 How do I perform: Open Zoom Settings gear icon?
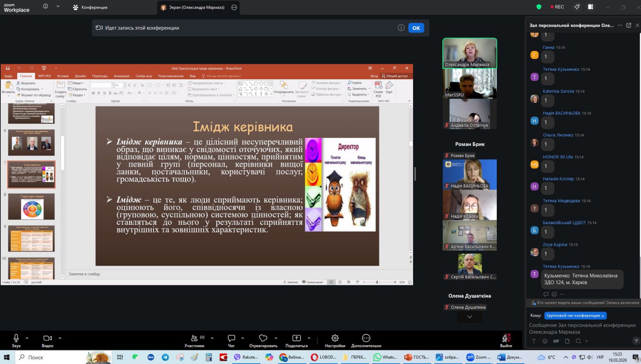pos(335,338)
